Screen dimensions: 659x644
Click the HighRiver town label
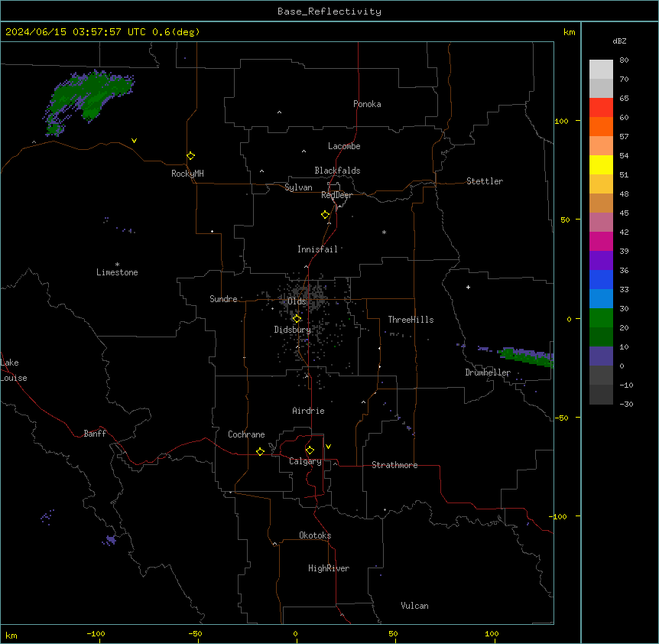click(x=329, y=568)
